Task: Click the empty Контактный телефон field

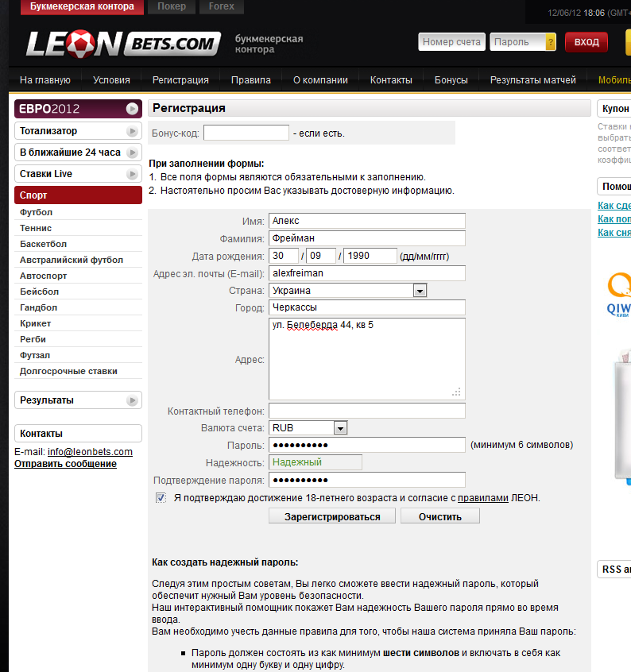Action: point(367,411)
